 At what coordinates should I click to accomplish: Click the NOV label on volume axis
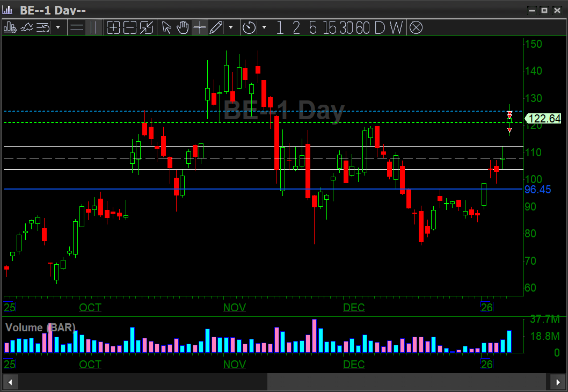click(x=235, y=364)
